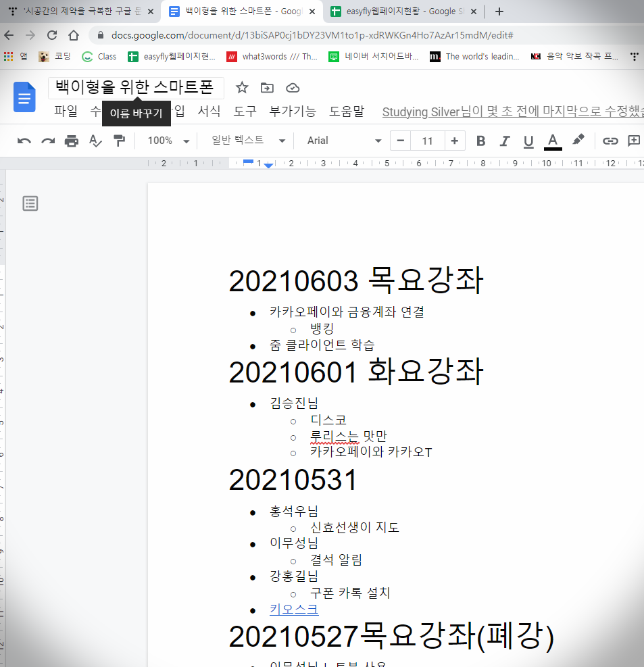Open the 부가기능 menu

(293, 111)
